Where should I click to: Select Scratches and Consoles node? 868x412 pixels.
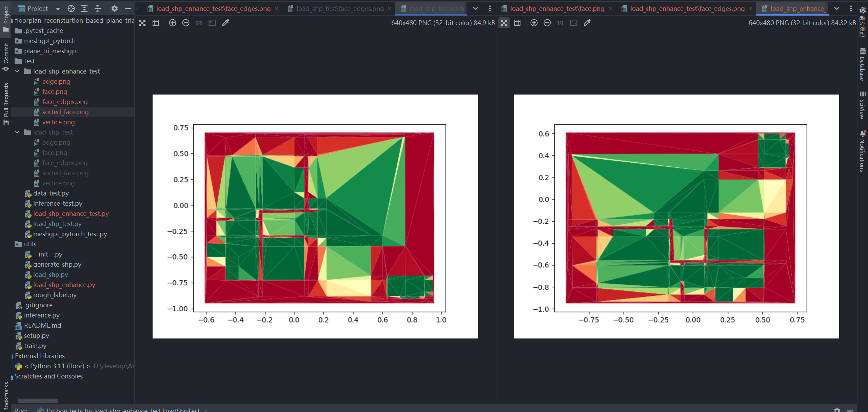click(48, 376)
